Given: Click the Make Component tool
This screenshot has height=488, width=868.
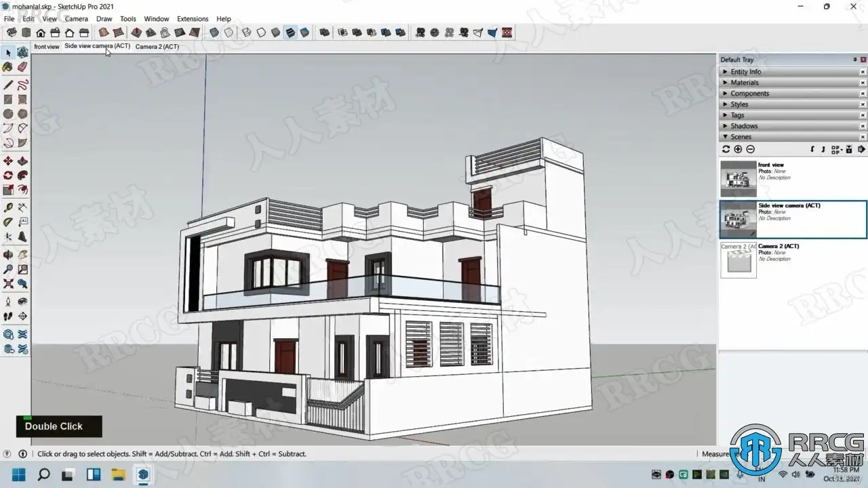Looking at the screenshot, I should [22, 52].
